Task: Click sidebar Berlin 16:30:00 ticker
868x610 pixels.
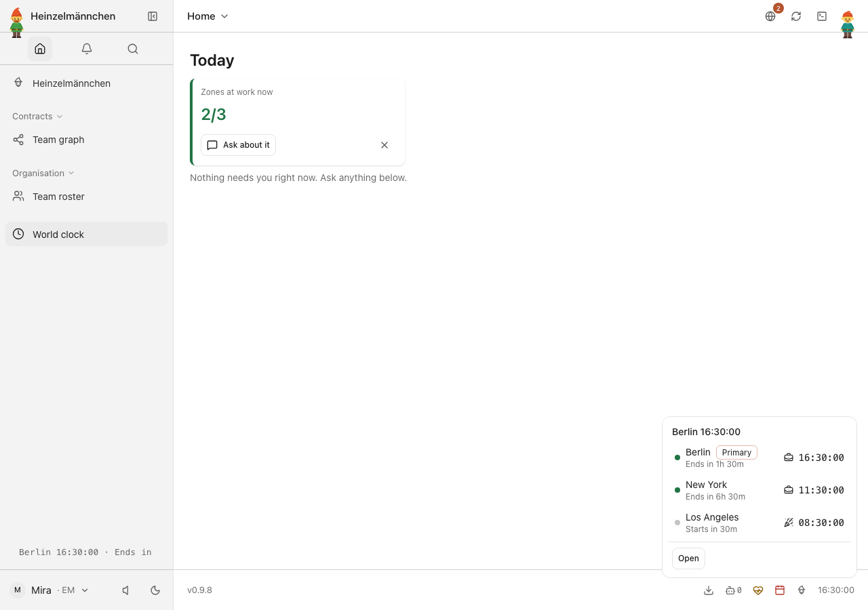Action: [85, 552]
